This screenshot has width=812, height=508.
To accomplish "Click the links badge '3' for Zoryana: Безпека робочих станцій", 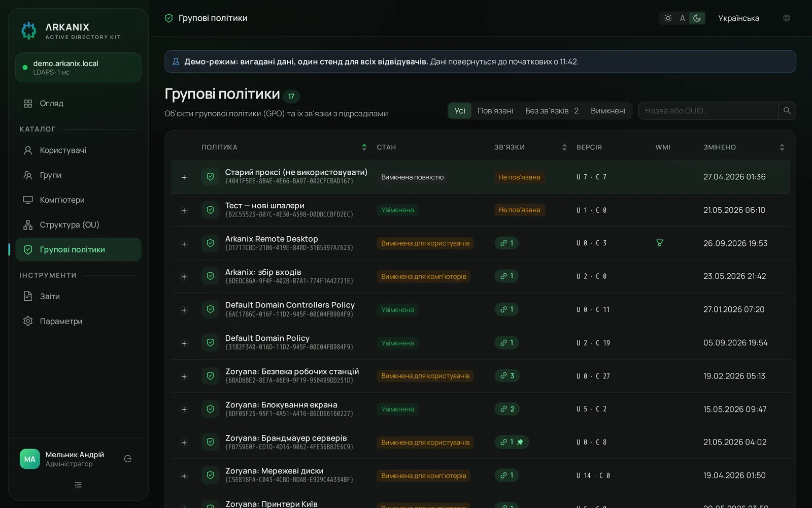I will 506,376.
